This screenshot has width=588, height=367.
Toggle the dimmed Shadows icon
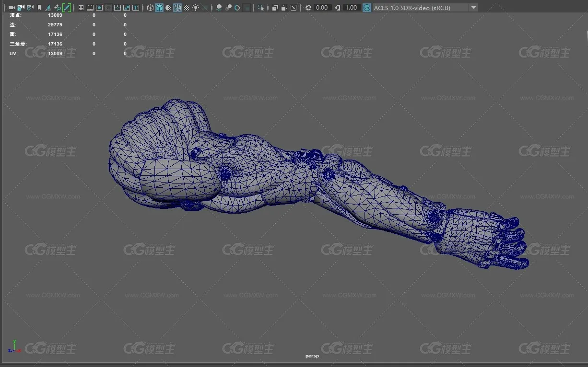point(205,8)
